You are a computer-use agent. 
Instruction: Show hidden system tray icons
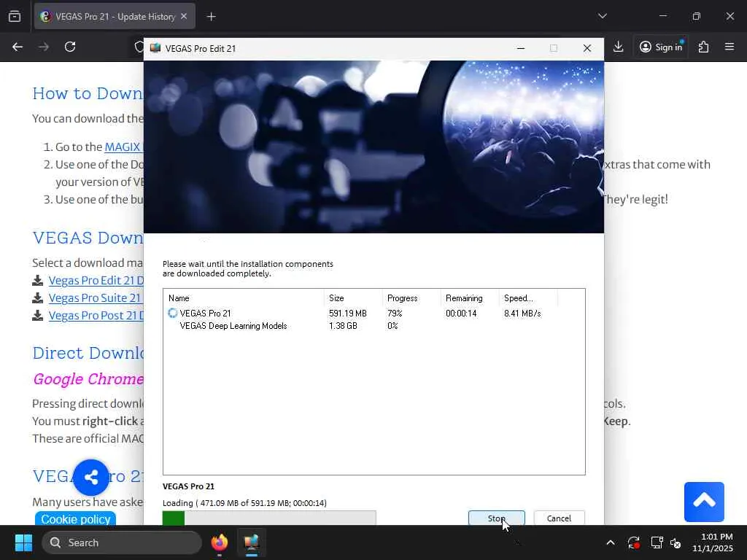611,542
